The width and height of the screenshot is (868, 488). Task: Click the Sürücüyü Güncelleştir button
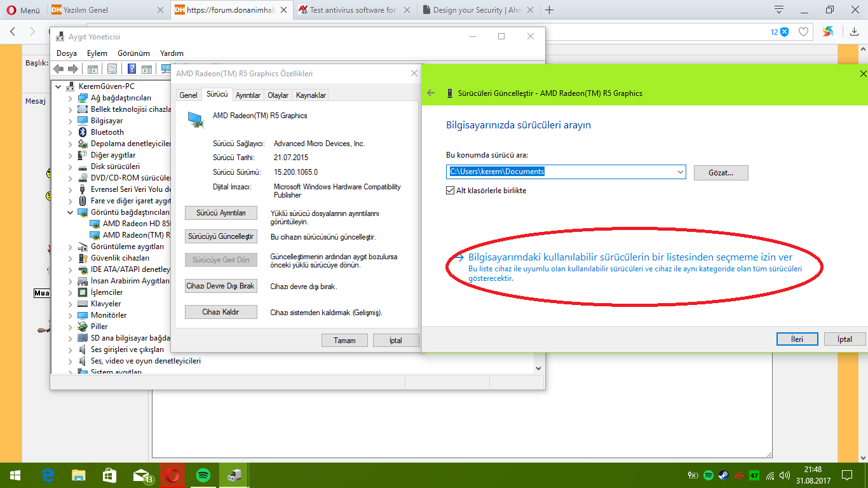[220, 236]
